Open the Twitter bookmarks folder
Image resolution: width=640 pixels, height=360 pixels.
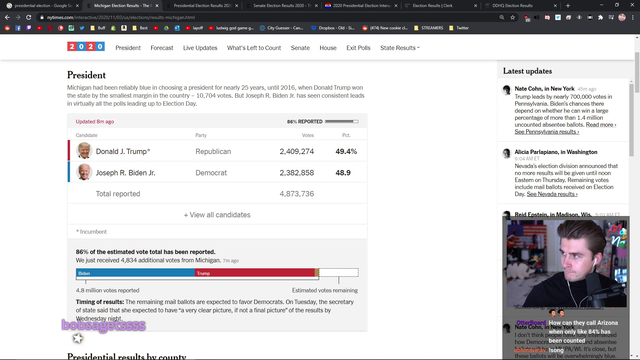tap(459, 28)
